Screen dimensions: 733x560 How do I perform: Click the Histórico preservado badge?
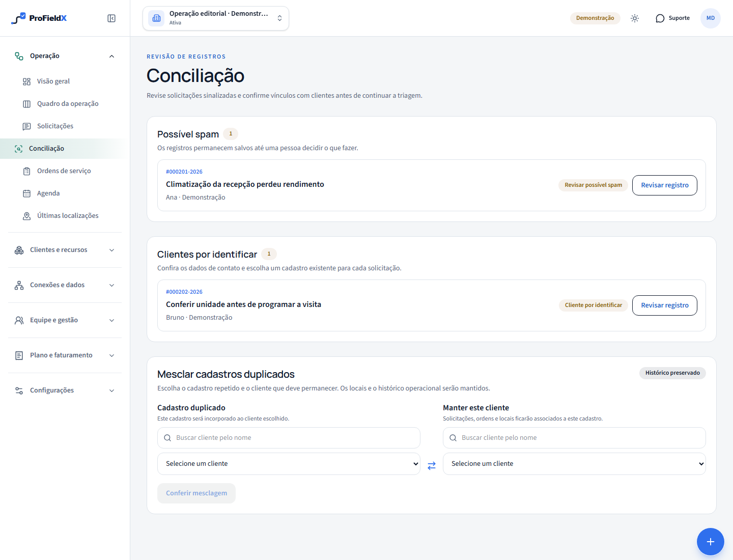[672, 373]
